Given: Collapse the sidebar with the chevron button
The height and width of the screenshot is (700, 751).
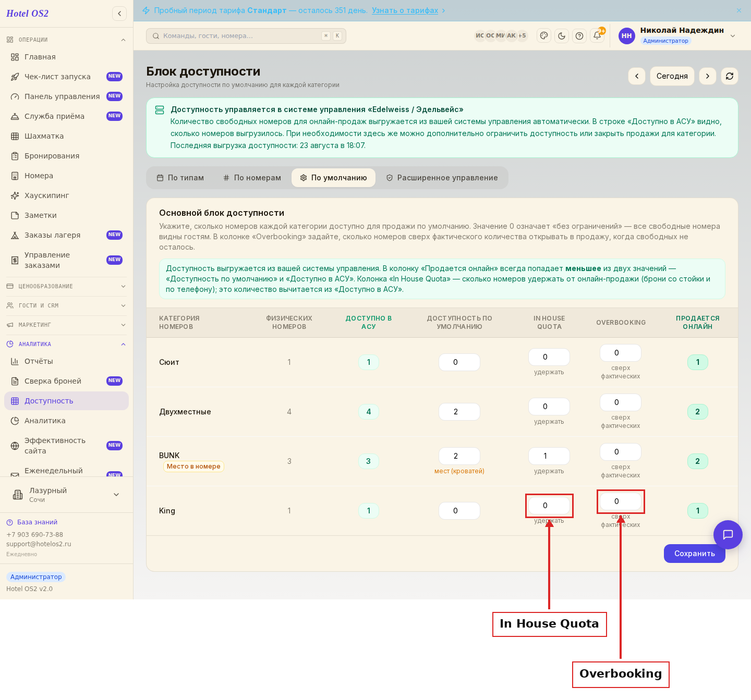Looking at the screenshot, I should (x=119, y=14).
